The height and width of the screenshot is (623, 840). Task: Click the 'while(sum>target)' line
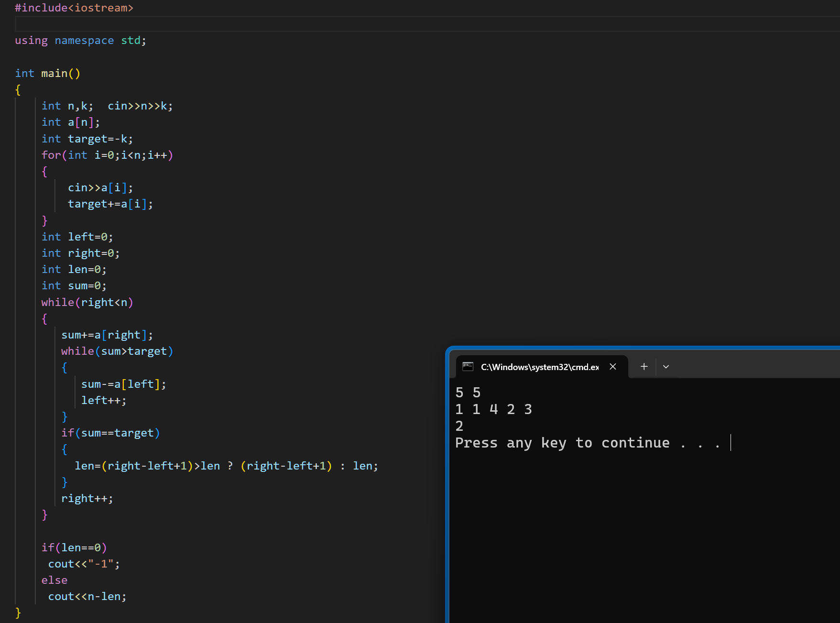(117, 351)
